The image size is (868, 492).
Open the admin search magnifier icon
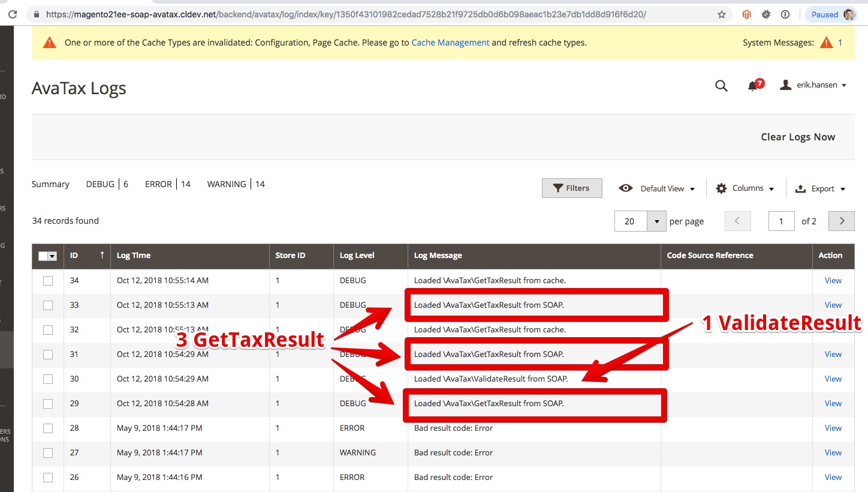point(721,86)
